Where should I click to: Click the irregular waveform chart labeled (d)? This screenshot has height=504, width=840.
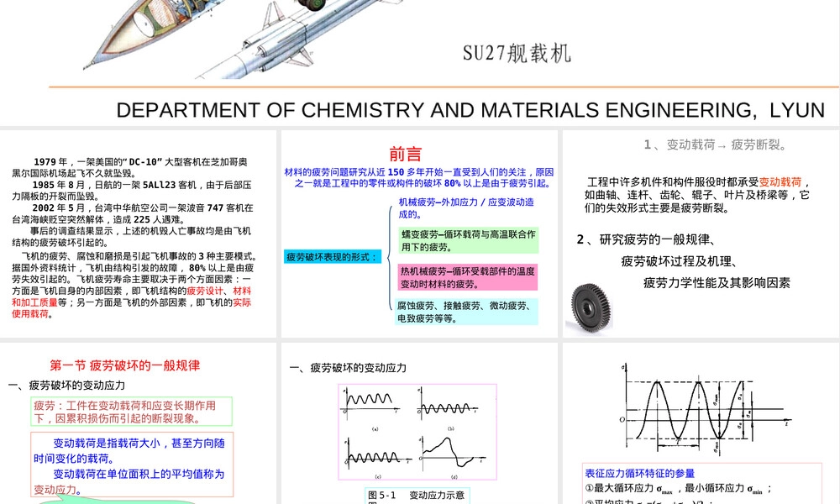(453, 456)
